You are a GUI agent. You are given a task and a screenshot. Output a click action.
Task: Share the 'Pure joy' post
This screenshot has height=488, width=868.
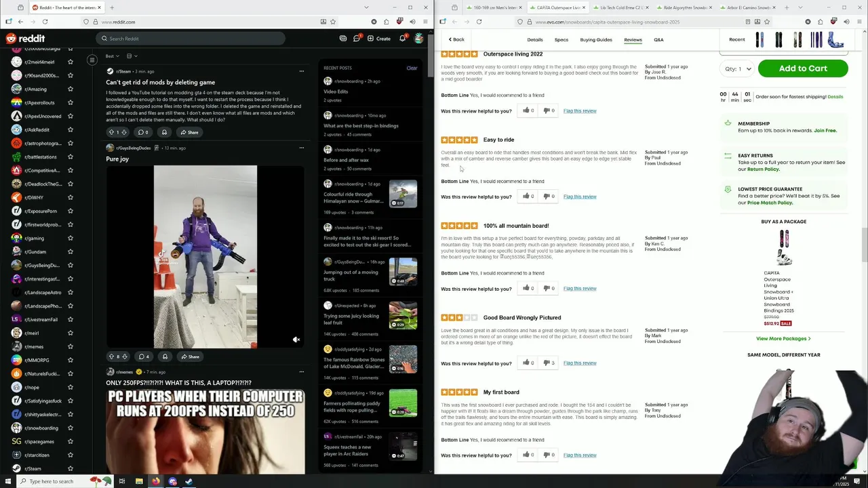(x=190, y=357)
